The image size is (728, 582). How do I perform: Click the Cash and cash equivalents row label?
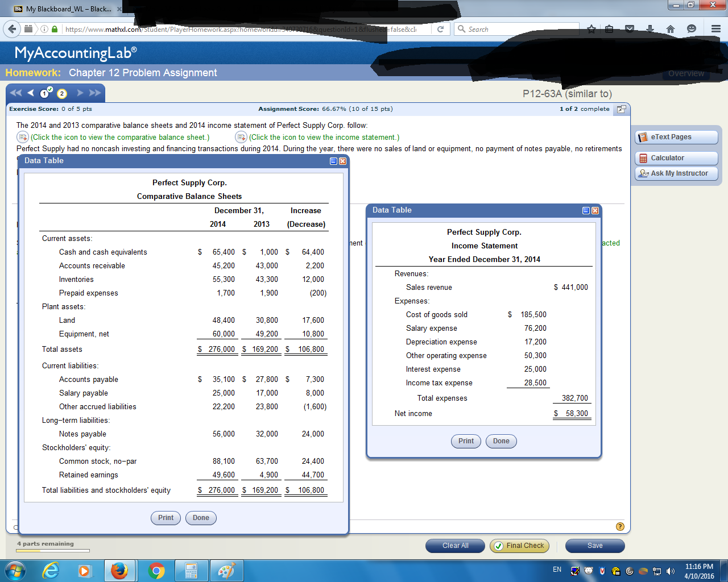[103, 252]
